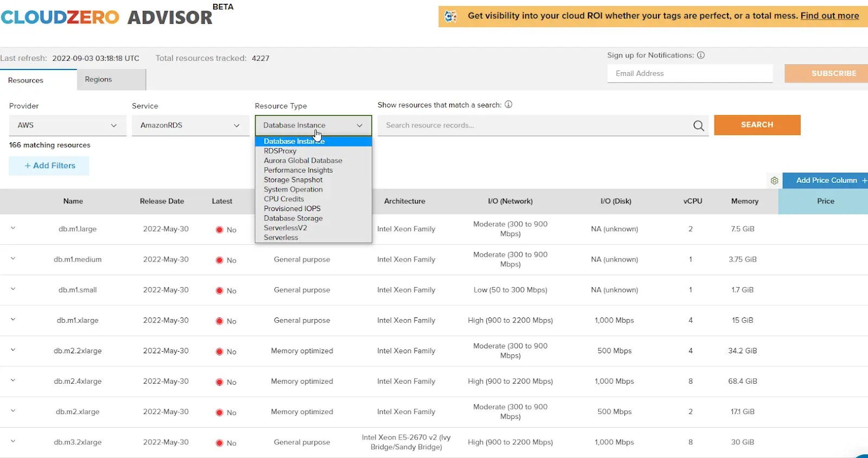
Task: Click the CloudZero Advisor logo
Action: (x=107, y=17)
